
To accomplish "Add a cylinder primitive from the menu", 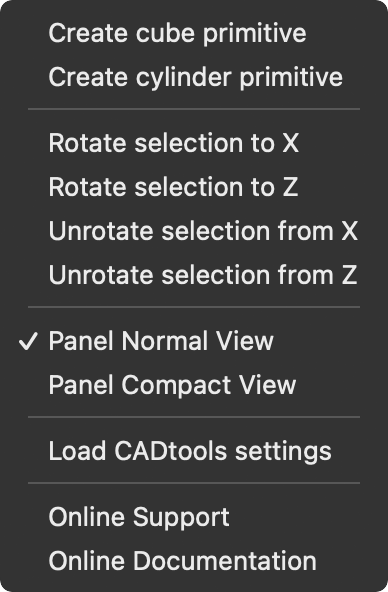I will coord(194,77).
